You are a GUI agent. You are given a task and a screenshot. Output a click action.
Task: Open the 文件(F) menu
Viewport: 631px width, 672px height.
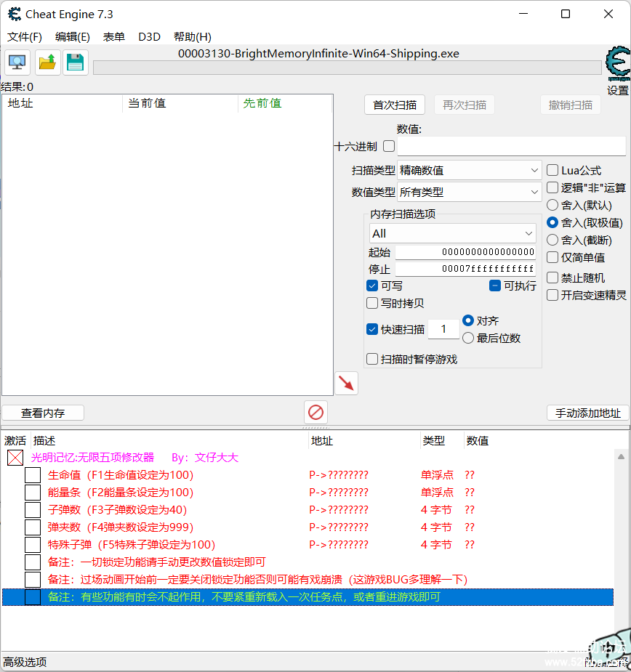(x=25, y=37)
